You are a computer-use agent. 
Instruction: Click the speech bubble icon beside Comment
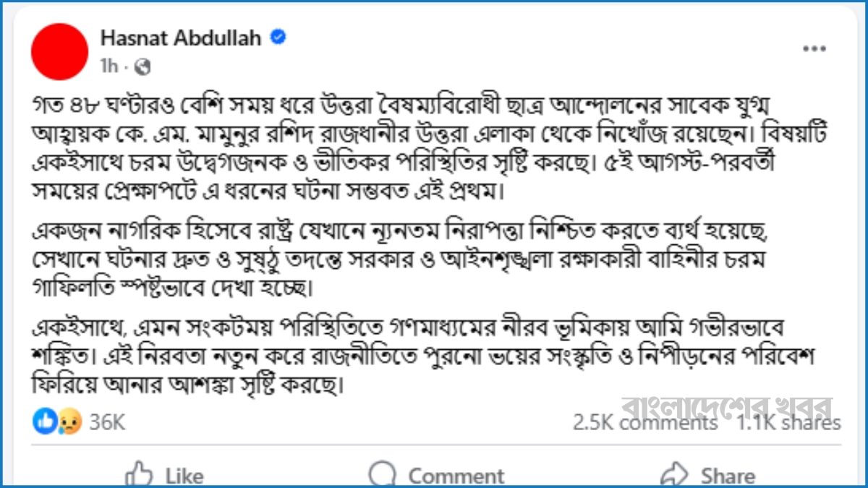[383, 475]
